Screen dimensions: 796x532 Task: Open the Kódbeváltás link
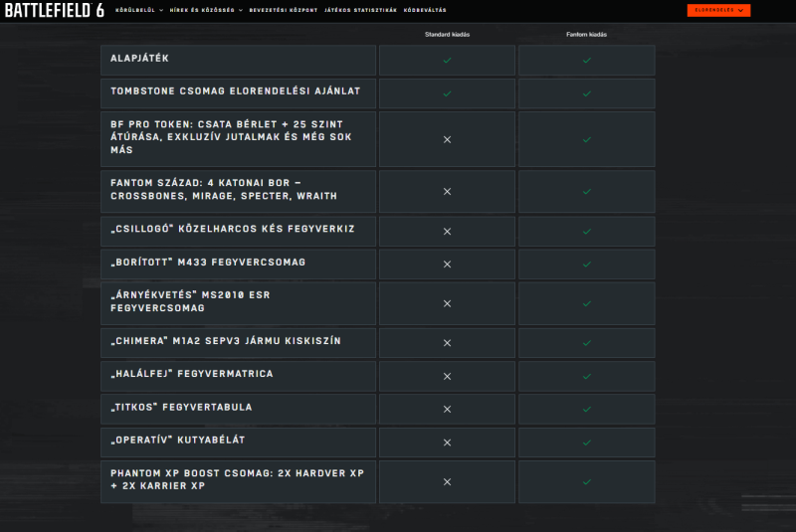point(425,10)
